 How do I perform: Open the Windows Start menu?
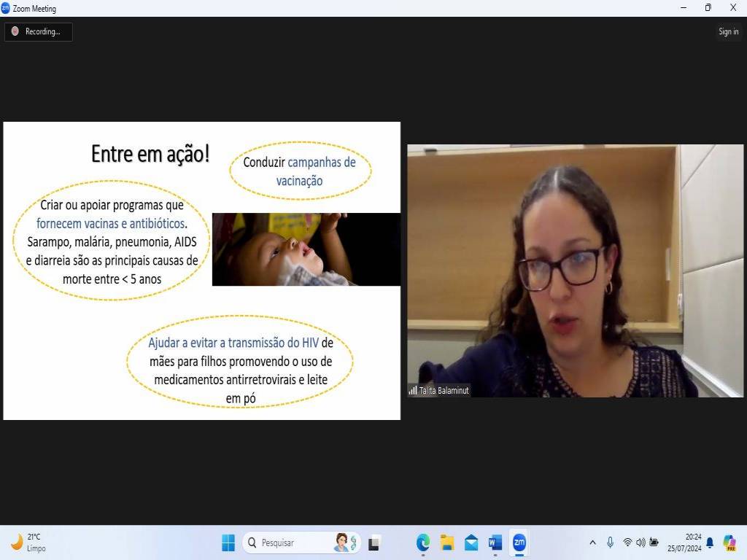coord(228,542)
